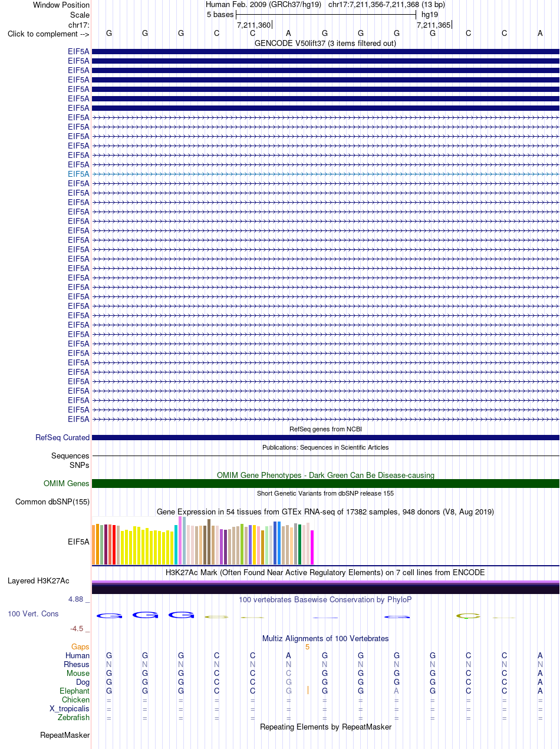This screenshot has height=749, width=560.
Task: Select the light-blue highlighted EIF5A transcript label
Action: [x=78, y=174]
